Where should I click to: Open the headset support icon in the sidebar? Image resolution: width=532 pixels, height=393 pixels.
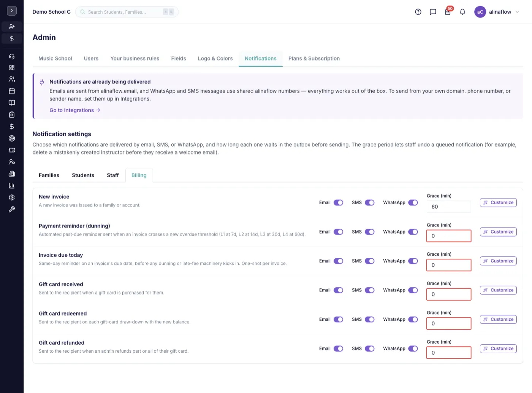tap(12, 57)
